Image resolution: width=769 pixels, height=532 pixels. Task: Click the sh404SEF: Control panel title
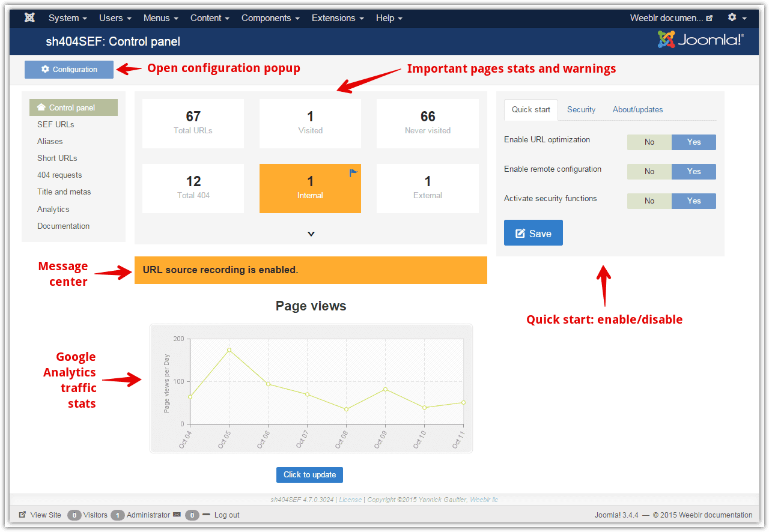point(113,41)
